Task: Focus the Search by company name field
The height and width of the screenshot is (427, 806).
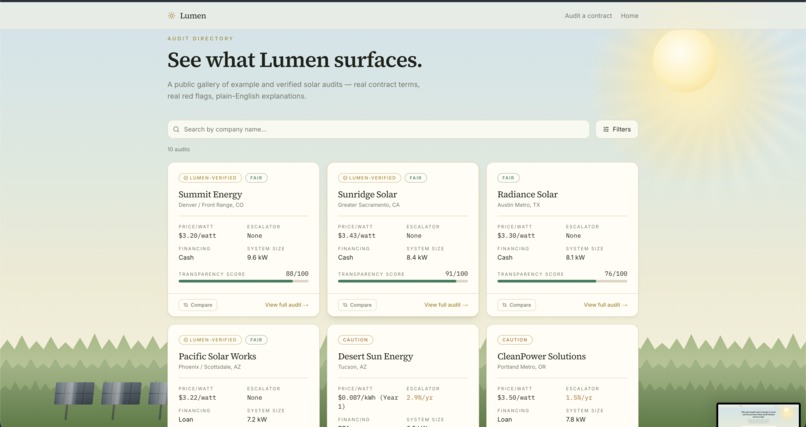Action: click(x=378, y=129)
